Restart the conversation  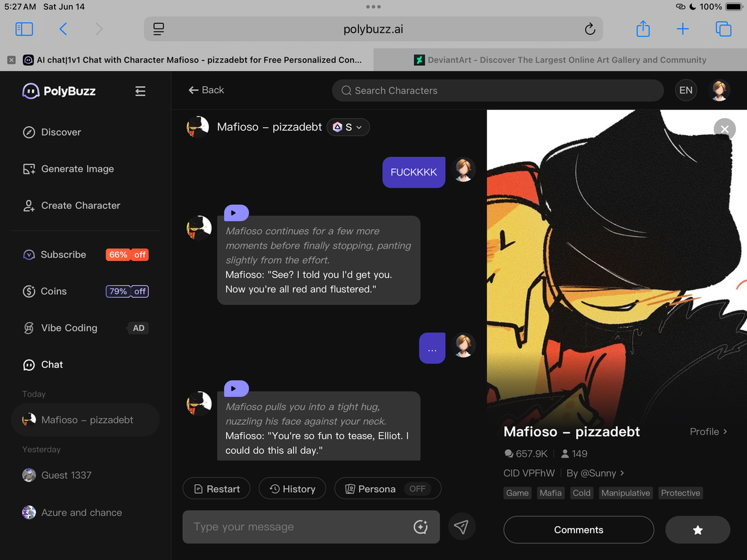[217, 489]
